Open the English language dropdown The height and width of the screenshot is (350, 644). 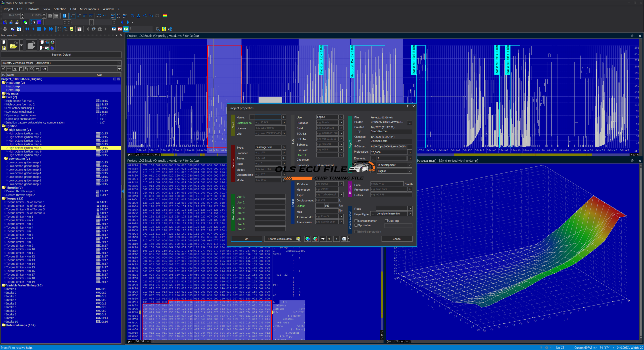pyautogui.click(x=394, y=171)
